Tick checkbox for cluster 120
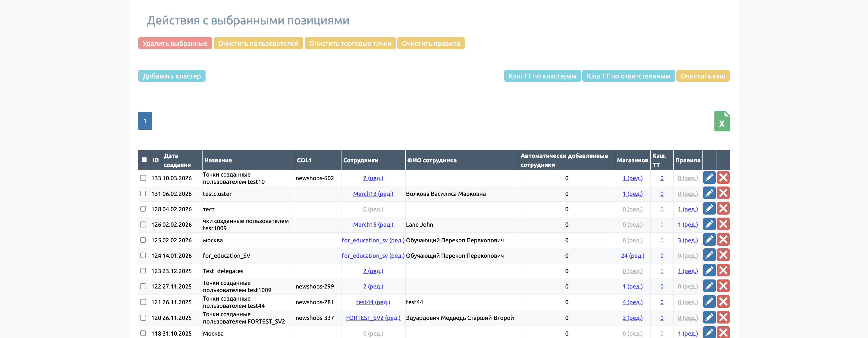The width and height of the screenshot is (868, 338). 143,318
